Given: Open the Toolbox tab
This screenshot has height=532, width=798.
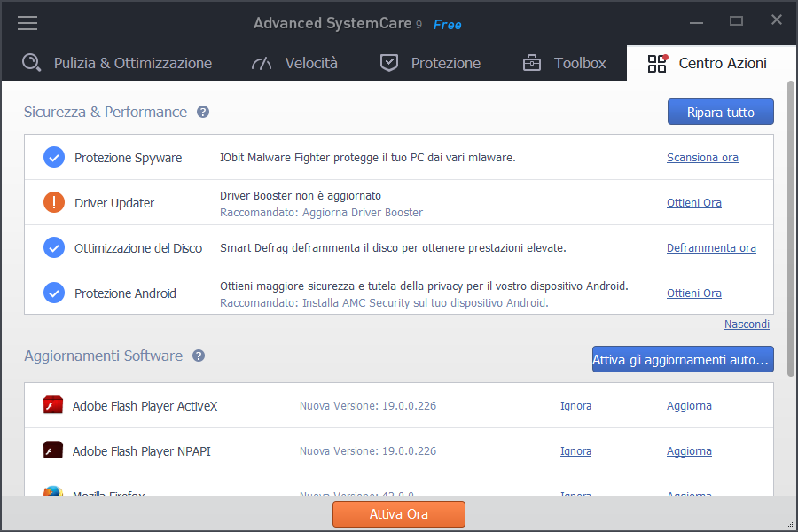Looking at the screenshot, I should [565, 63].
